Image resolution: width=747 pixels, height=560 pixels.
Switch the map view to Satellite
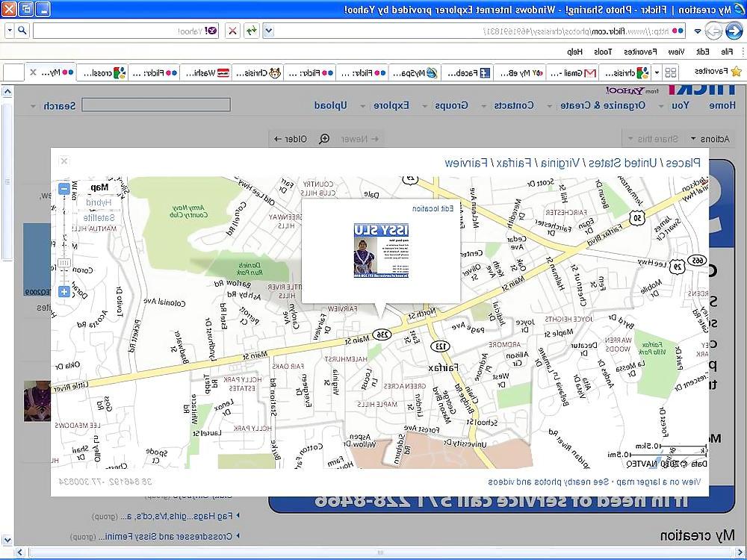99,217
